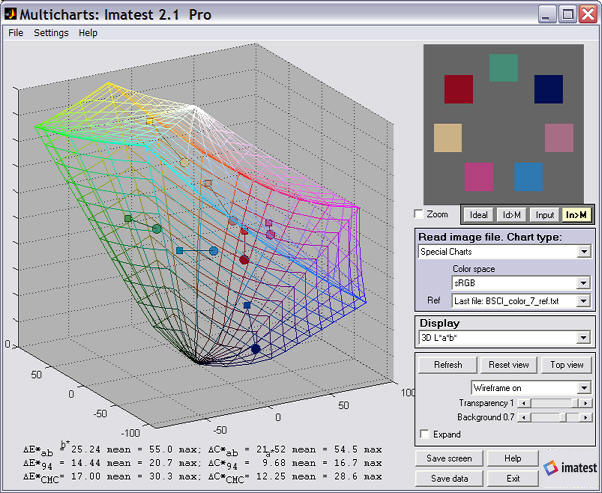The height and width of the screenshot is (493, 602).
Task: Click the Background slider left arrow
Action: click(524, 417)
